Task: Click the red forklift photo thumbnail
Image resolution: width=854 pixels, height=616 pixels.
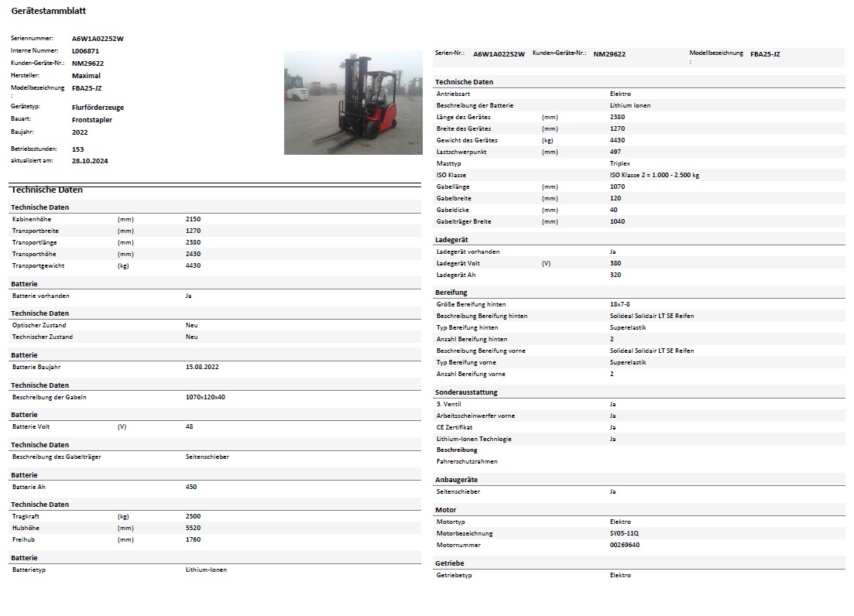Action: click(x=353, y=103)
